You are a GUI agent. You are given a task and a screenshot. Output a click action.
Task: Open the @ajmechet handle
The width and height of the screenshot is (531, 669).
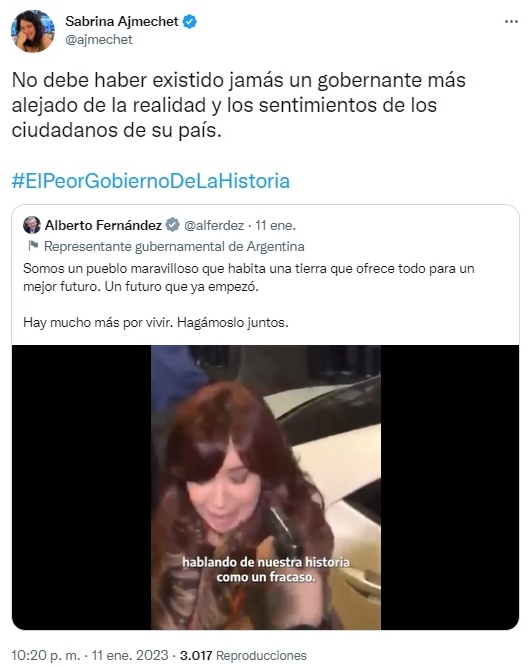[99, 40]
